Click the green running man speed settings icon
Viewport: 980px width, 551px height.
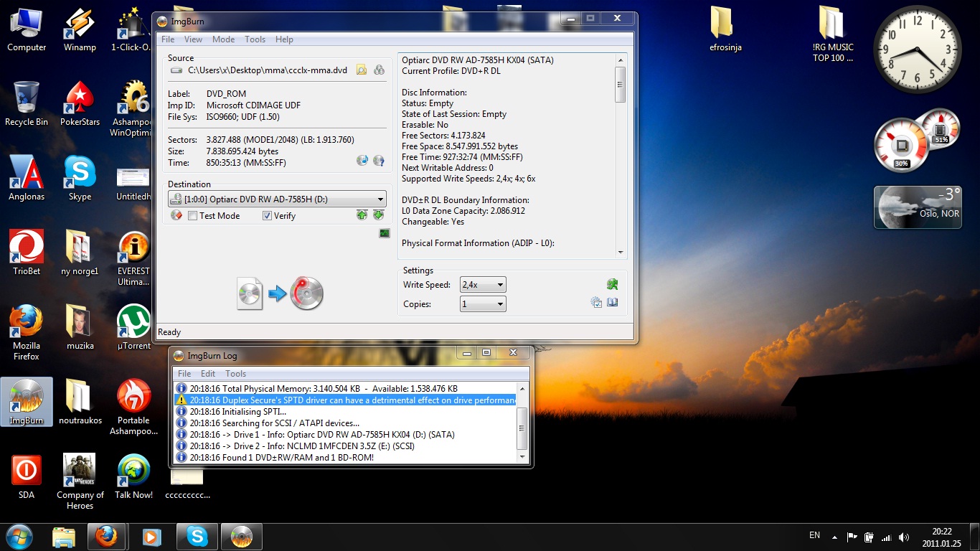click(x=612, y=284)
